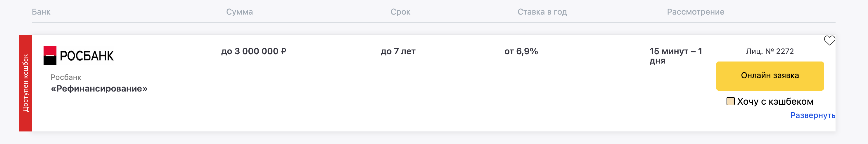Expand offer details with 'Развернуть'

pyautogui.click(x=812, y=115)
